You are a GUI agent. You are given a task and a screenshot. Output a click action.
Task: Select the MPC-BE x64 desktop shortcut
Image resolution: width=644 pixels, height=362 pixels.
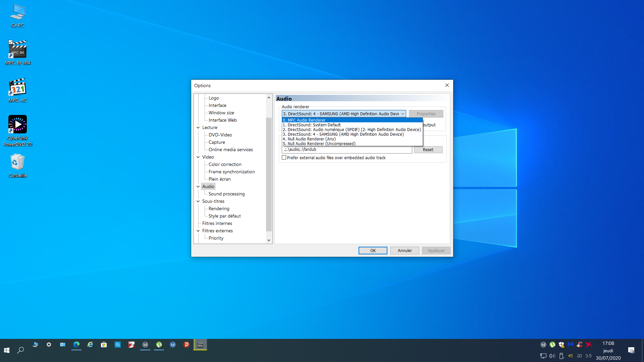click(17, 53)
